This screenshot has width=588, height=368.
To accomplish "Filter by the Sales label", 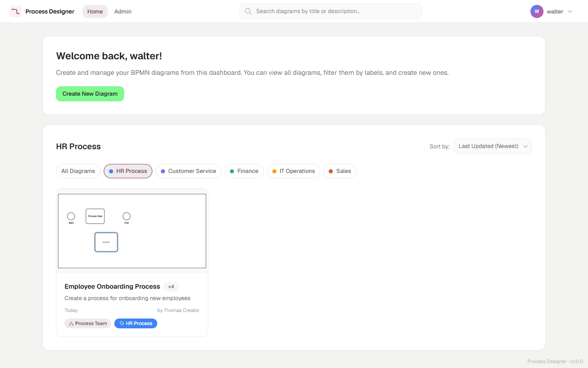I will pos(340,171).
